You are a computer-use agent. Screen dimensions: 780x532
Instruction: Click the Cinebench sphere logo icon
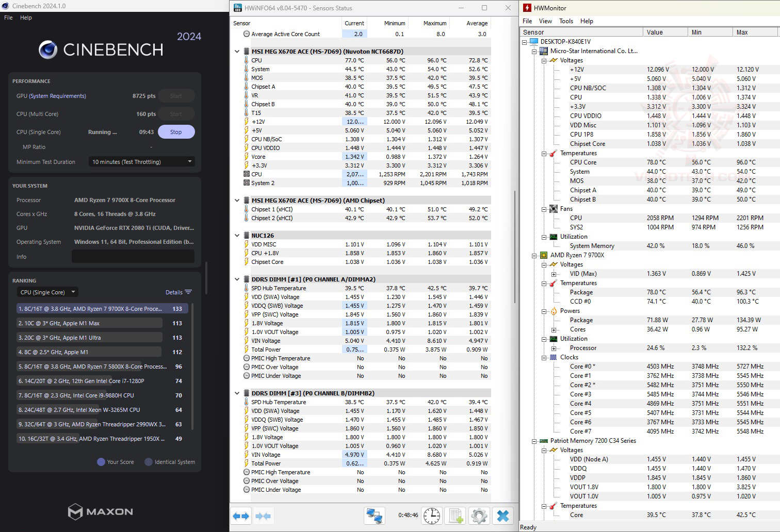(48, 49)
